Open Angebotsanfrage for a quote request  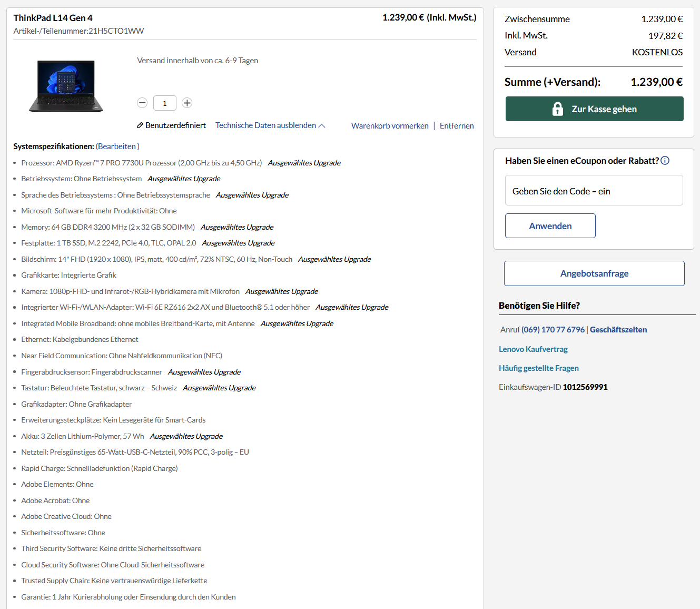pos(594,273)
